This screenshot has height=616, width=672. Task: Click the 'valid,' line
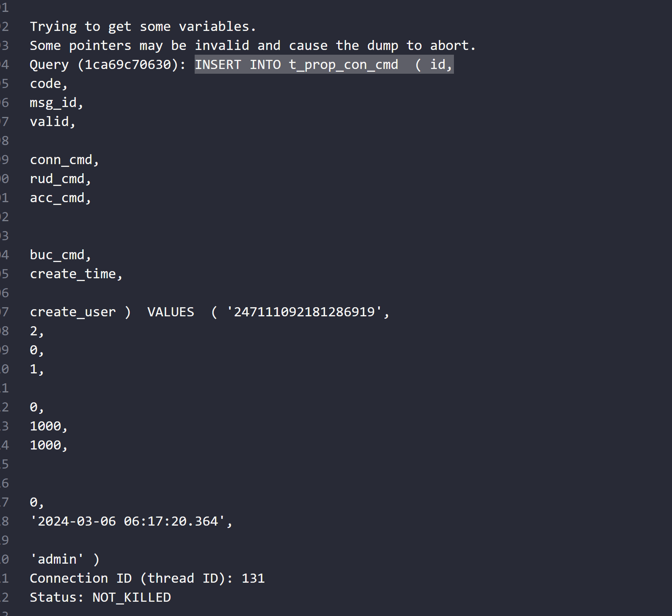click(x=52, y=122)
